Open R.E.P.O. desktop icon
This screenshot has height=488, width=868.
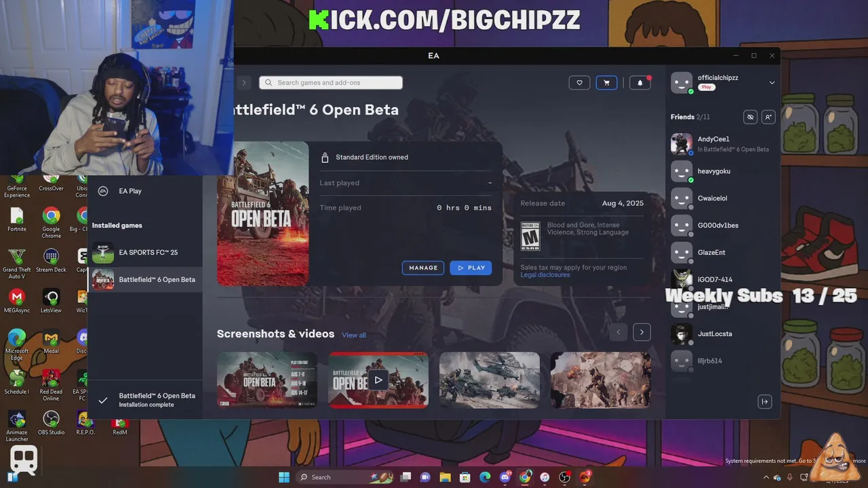[x=85, y=423]
